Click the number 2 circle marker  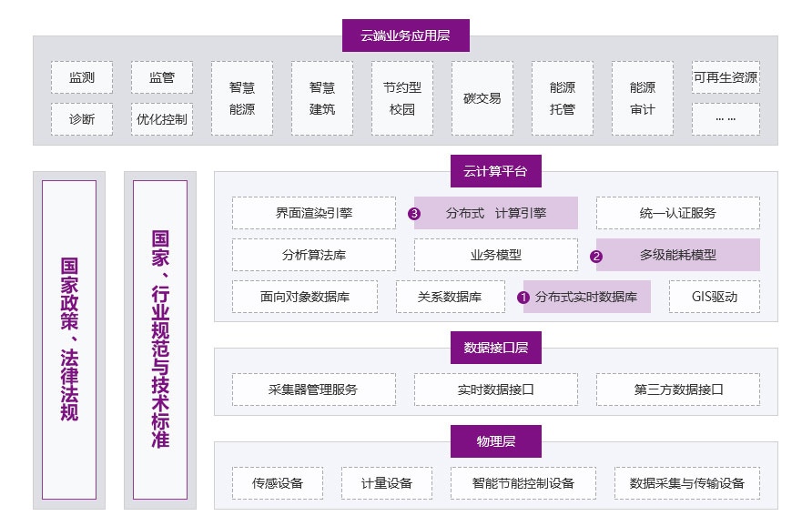click(x=596, y=256)
